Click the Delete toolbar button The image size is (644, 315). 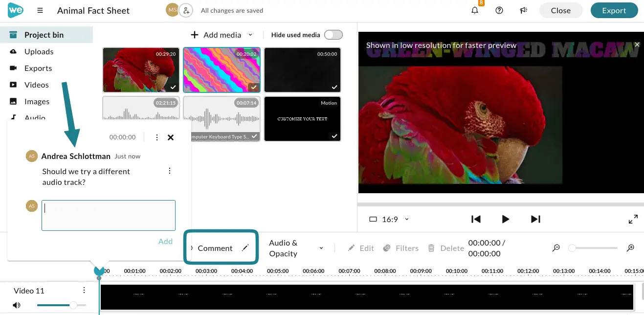tap(445, 248)
